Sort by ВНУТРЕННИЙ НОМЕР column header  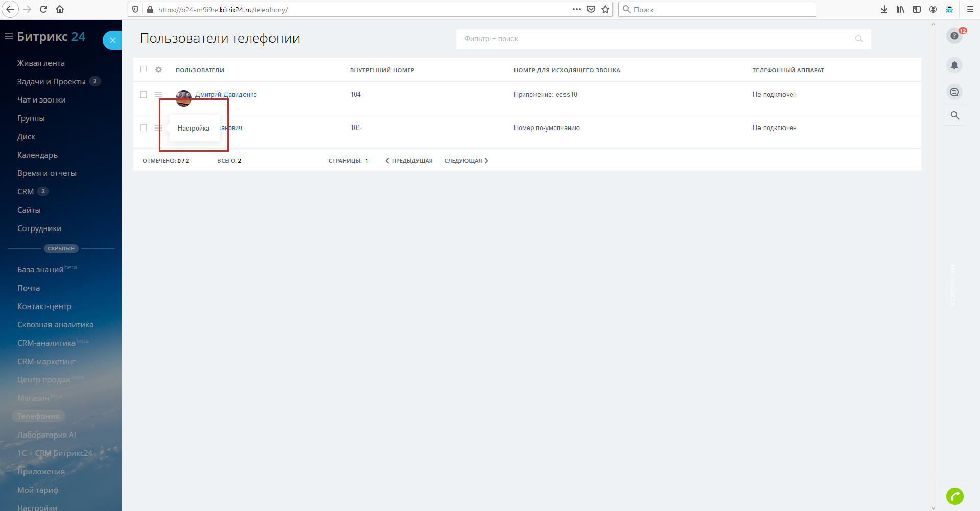coord(382,70)
